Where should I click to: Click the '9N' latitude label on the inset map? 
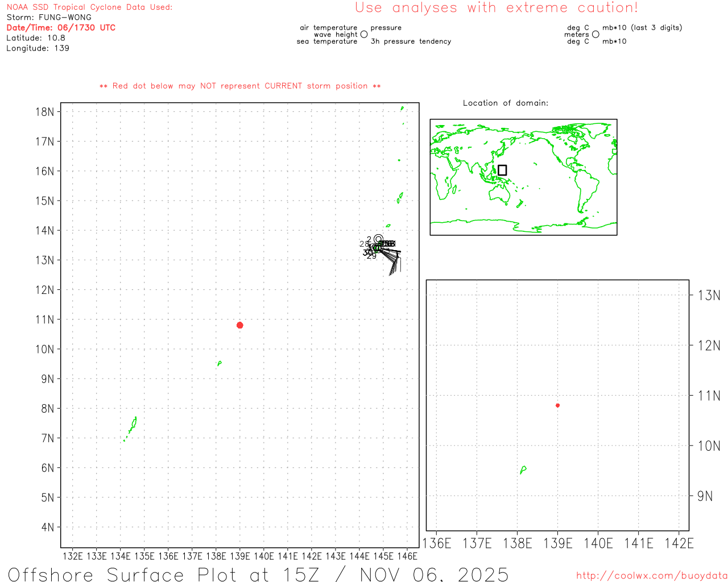pyautogui.click(x=705, y=496)
